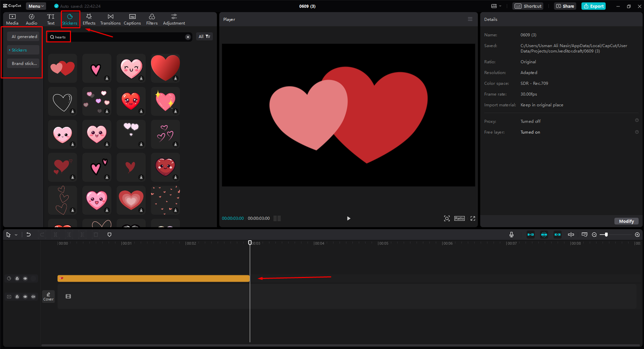Screen dimensions: 644x349
Task: Open the Audio tab
Action: pos(31,20)
